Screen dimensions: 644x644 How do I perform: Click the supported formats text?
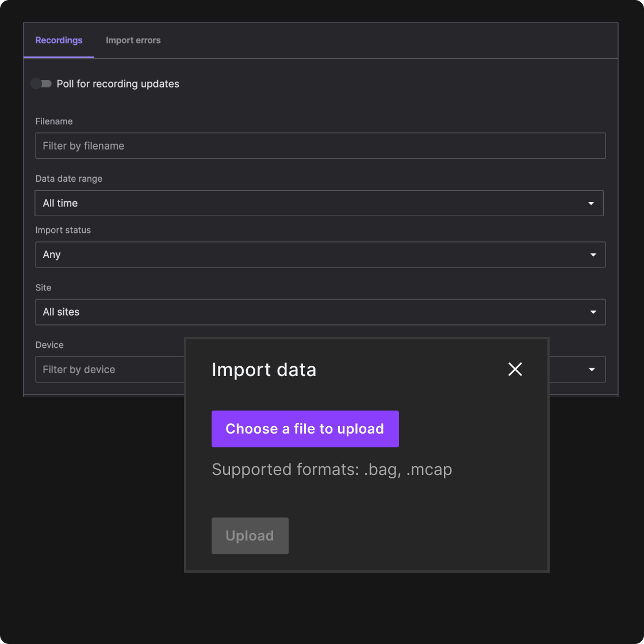tap(332, 469)
